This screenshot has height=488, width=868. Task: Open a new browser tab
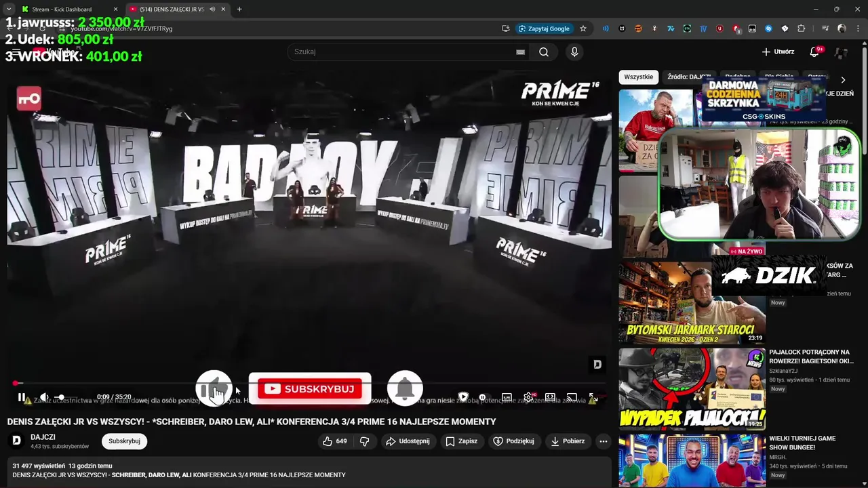pyautogui.click(x=239, y=9)
